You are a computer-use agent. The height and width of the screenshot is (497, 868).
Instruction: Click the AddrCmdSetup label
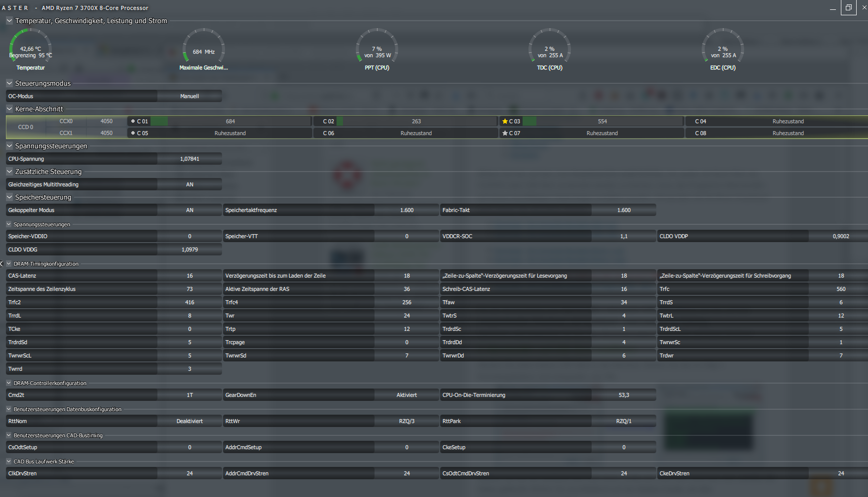243,447
